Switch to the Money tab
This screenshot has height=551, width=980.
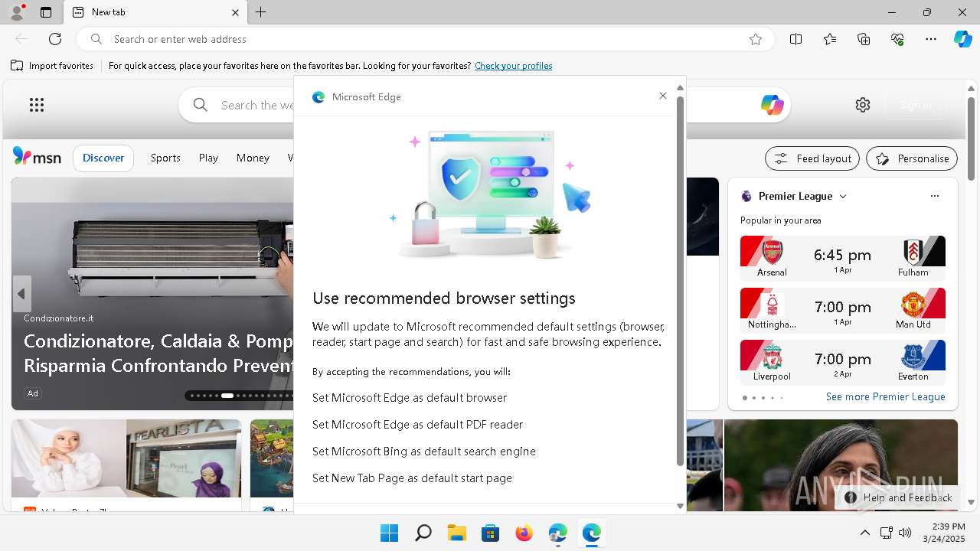pos(253,158)
